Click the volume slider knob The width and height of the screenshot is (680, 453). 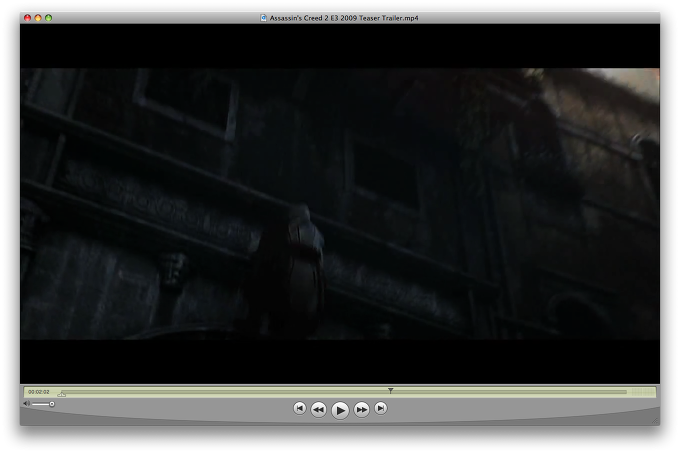click(x=52, y=404)
